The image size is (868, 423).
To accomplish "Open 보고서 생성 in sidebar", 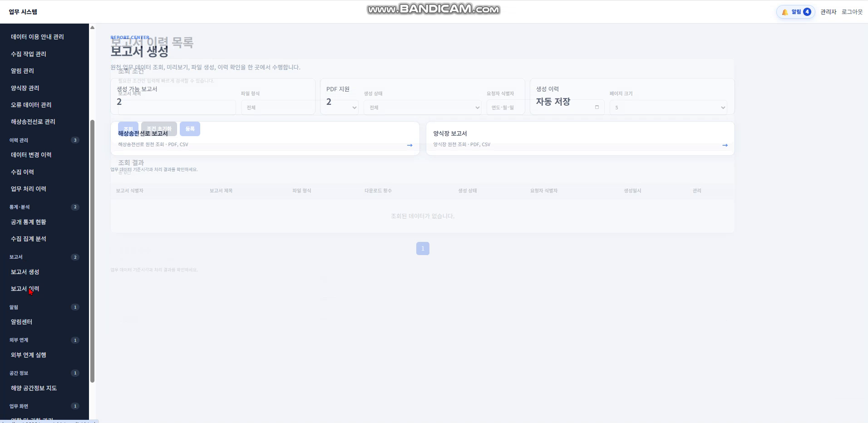I will (x=25, y=272).
